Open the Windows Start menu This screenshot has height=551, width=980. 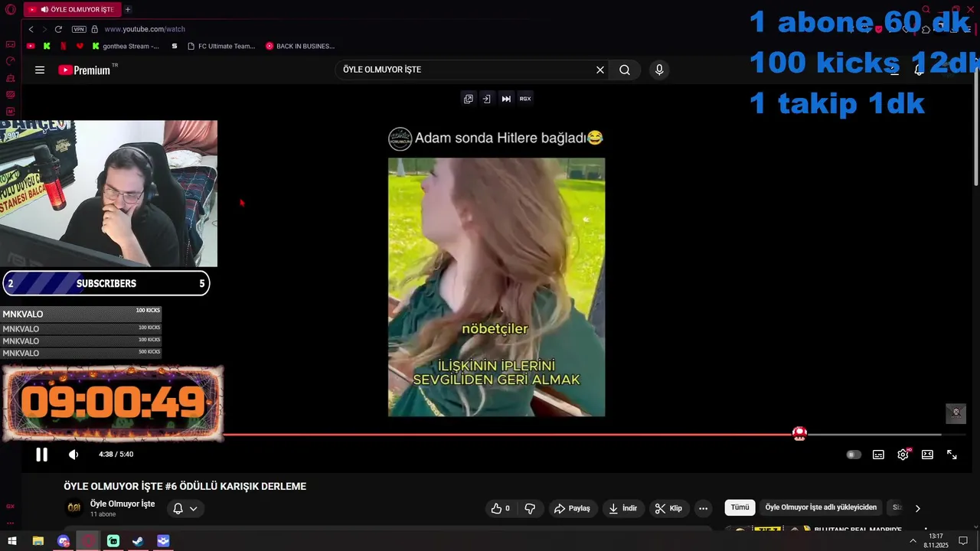point(12,541)
